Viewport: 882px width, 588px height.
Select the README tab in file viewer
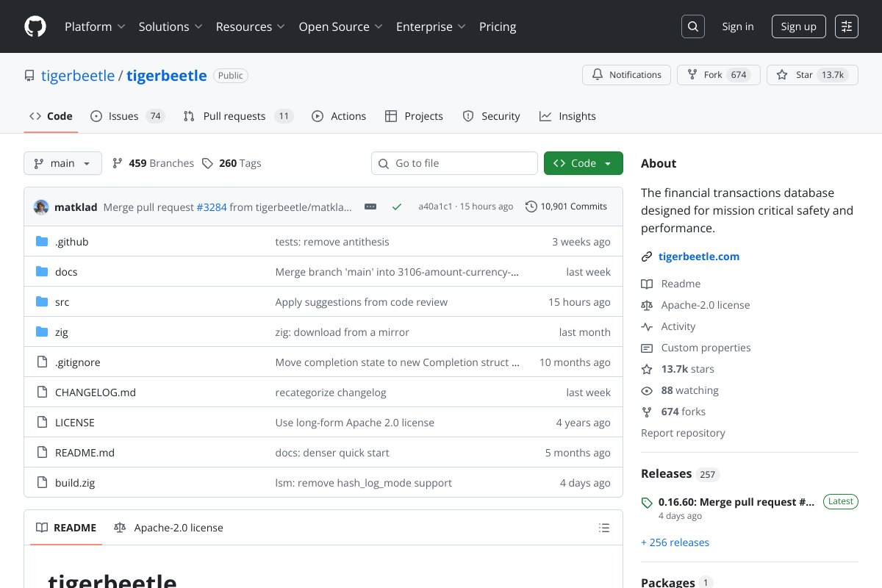[x=66, y=528]
